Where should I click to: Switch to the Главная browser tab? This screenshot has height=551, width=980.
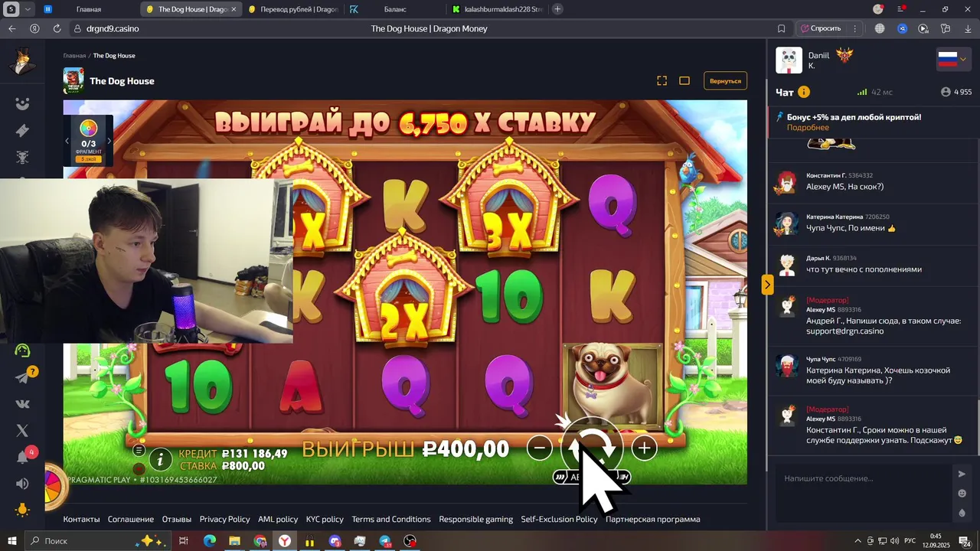[x=88, y=9]
